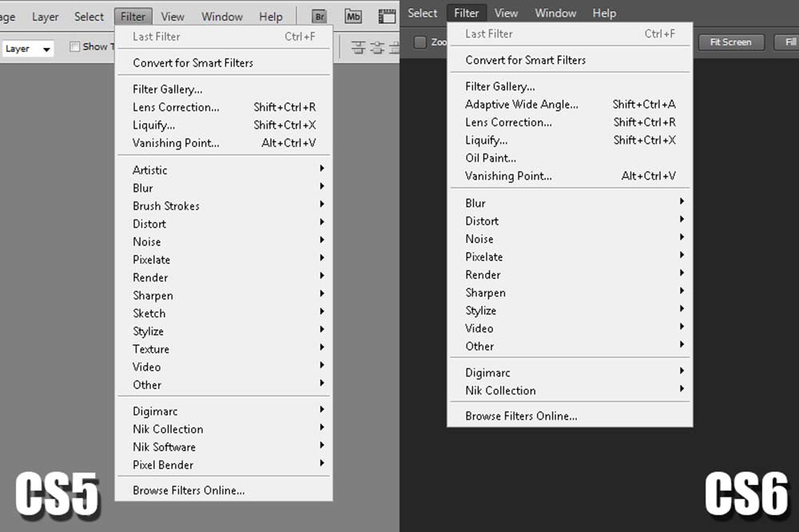This screenshot has width=799, height=532.
Task: Select Noise in the CS6 Filter menu
Action: [x=570, y=239]
